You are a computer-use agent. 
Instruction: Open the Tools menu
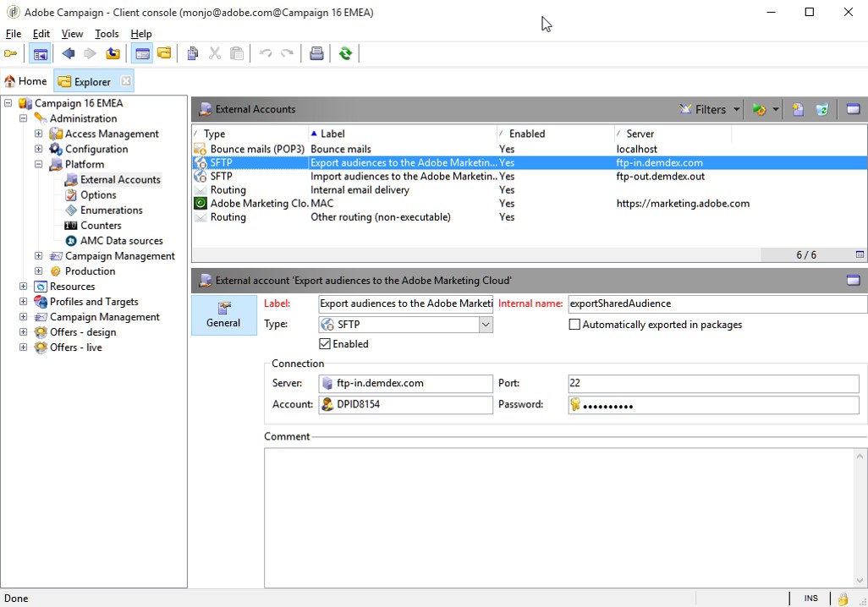click(107, 34)
